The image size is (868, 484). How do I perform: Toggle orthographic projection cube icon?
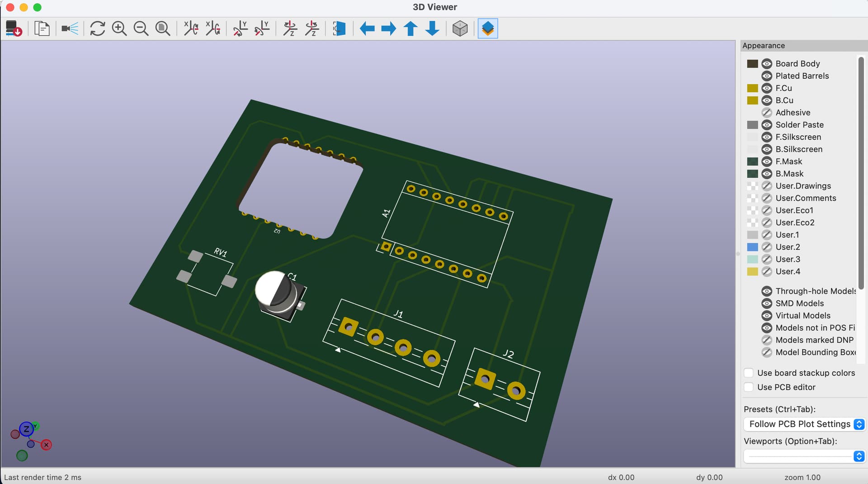(x=460, y=28)
